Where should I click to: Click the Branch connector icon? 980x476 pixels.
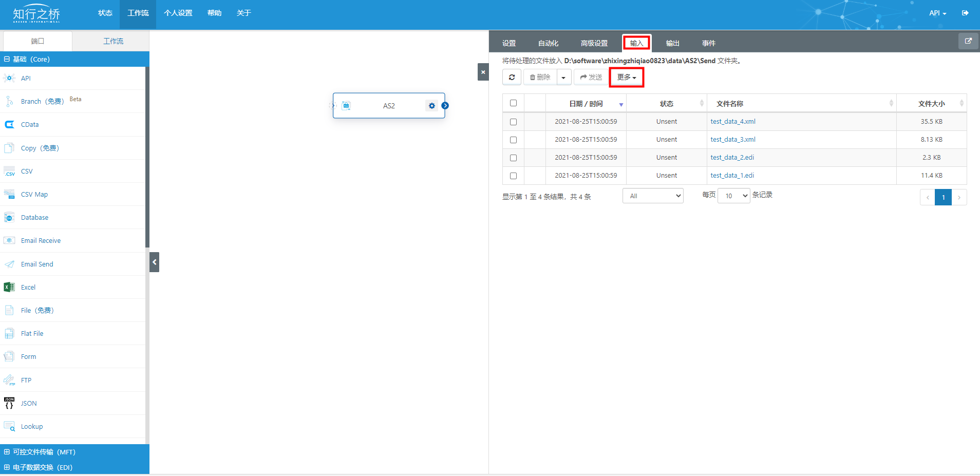point(9,101)
